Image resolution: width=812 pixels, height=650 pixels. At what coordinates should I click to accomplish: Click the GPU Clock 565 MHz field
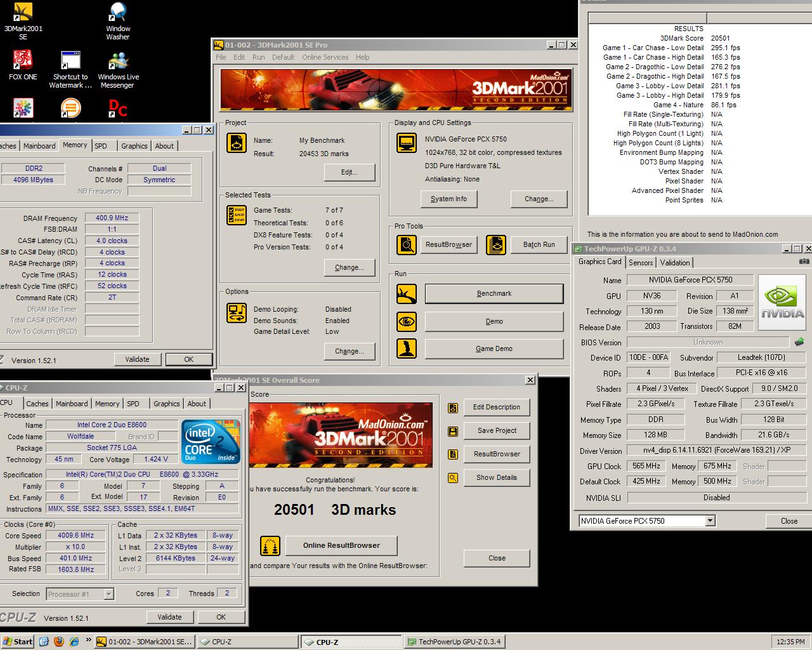tap(646, 466)
